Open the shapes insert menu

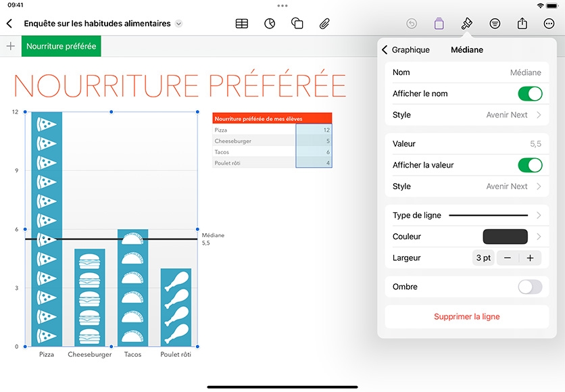pos(297,24)
